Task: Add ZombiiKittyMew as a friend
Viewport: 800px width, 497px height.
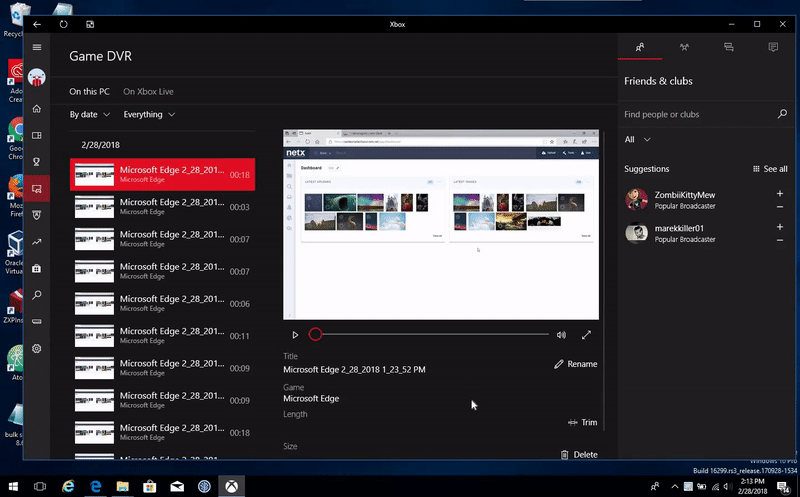Action: (779, 194)
